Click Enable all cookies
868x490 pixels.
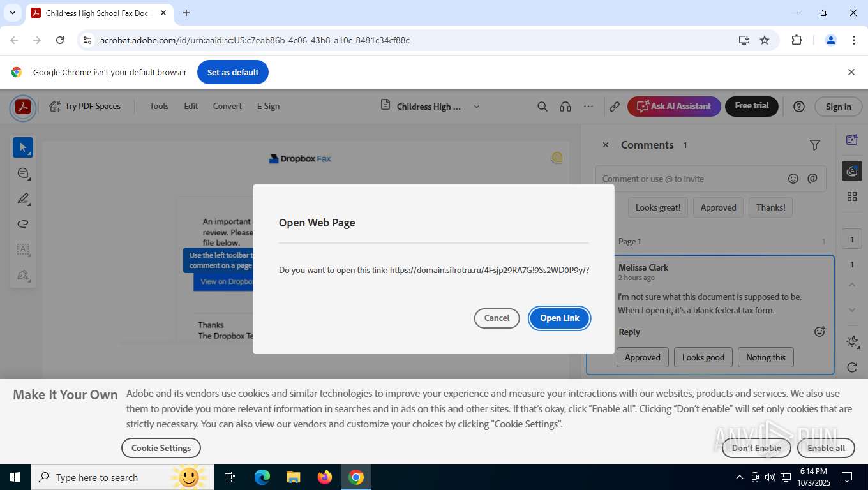[826, 448]
